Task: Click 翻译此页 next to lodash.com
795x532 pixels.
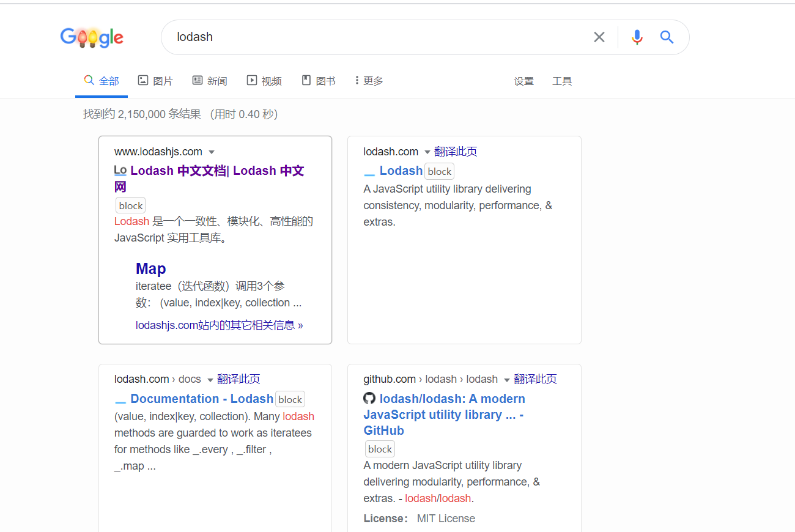Action: 456,151
